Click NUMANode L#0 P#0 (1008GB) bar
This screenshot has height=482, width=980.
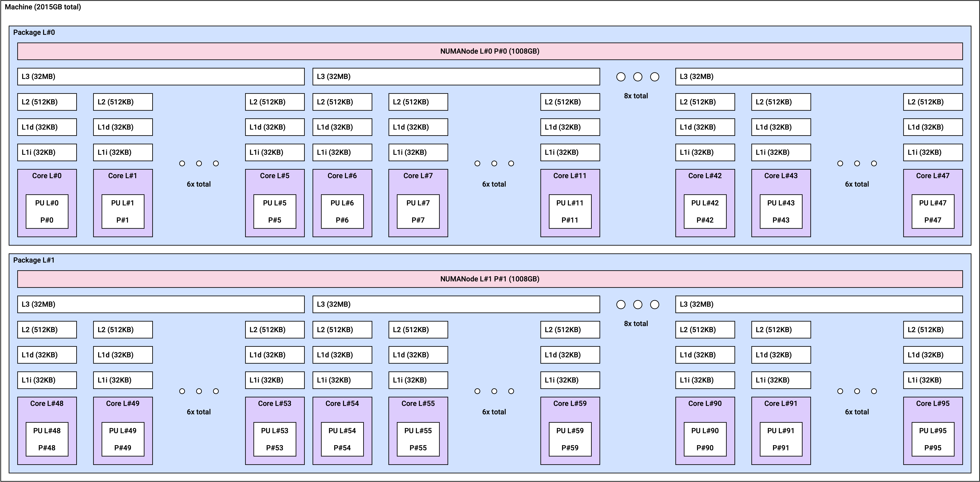[490, 51]
